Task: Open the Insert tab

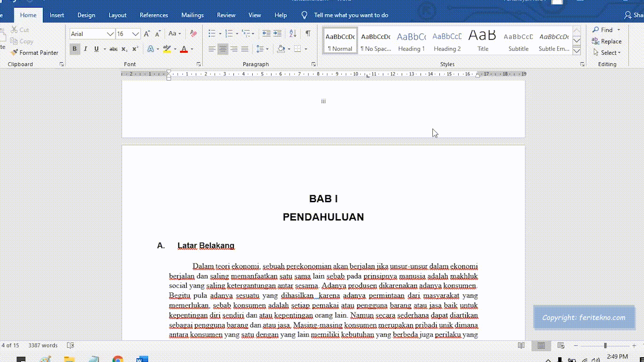Action: 57,15
